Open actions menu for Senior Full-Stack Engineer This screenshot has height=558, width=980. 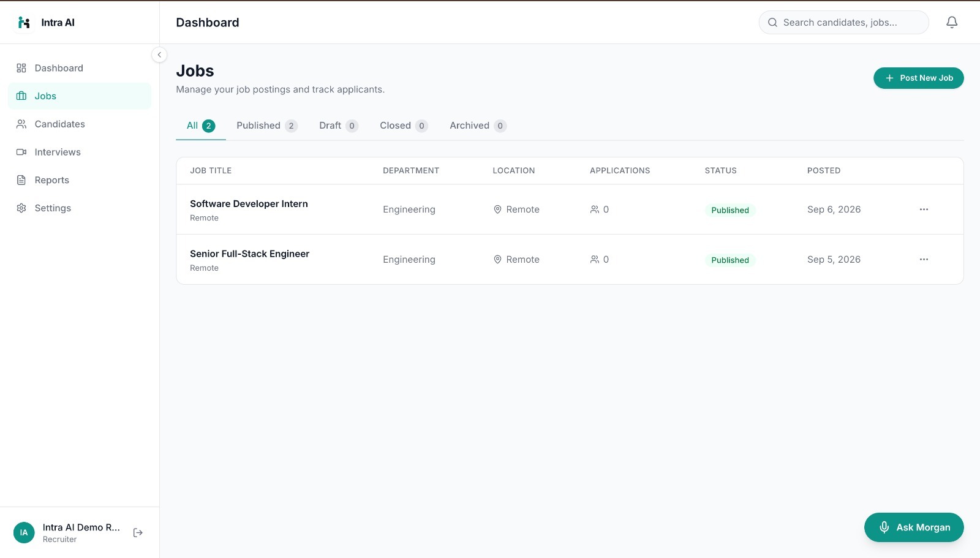924,260
